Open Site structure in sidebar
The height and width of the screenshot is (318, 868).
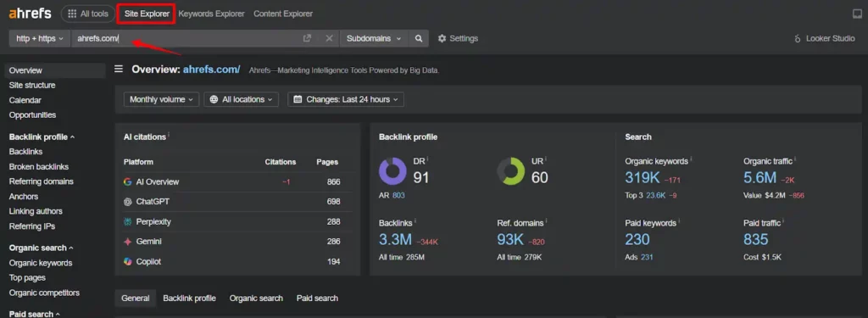tap(32, 86)
